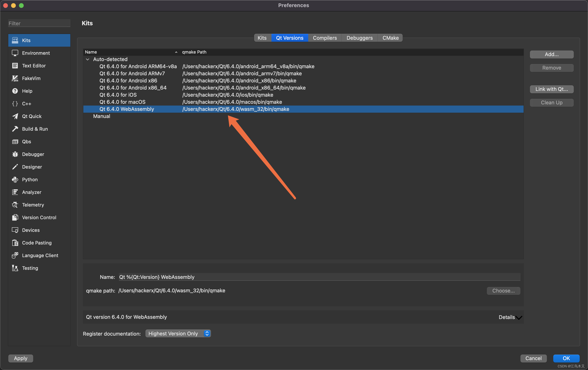Select the Qt Quick paper-plane icon
This screenshot has width=588, height=370.
click(x=15, y=116)
